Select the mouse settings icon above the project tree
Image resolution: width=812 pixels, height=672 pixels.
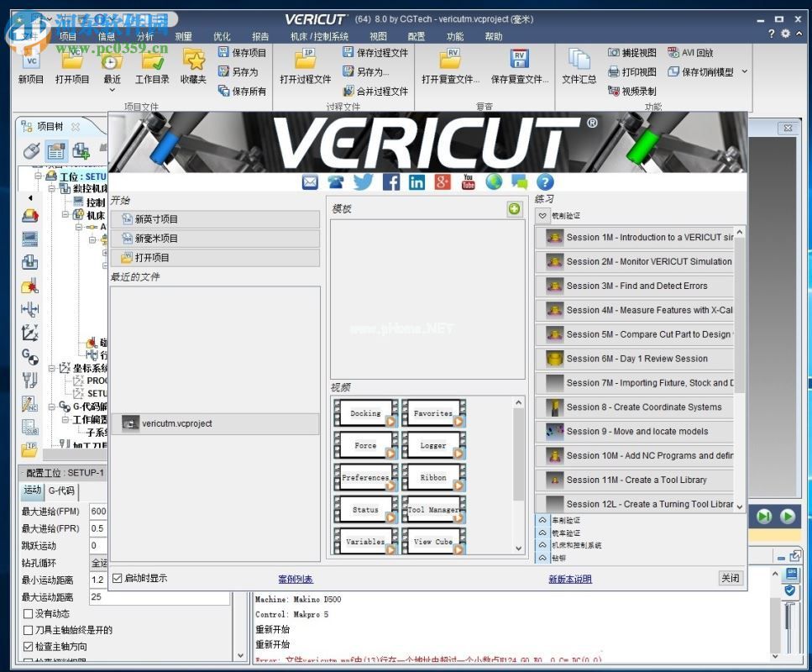coord(30,151)
